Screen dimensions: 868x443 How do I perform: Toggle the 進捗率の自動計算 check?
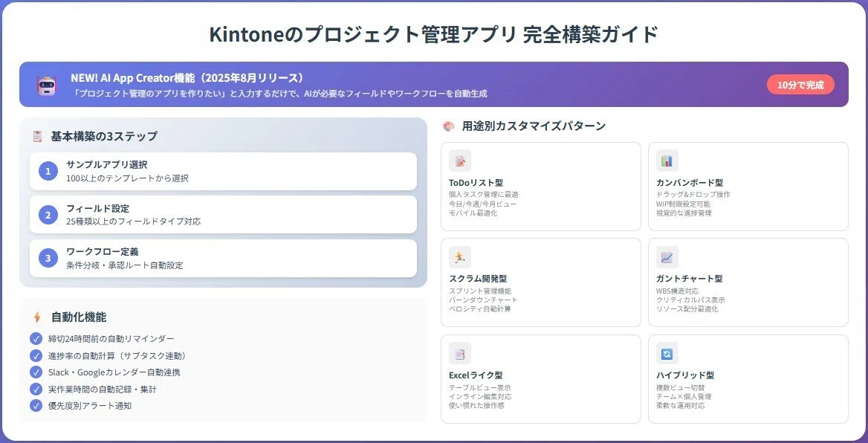tap(36, 355)
